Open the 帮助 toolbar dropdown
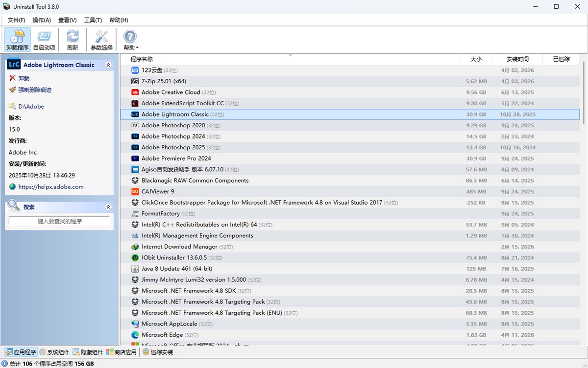This screenshot has height=368, width=588. (x=130, y=40)
